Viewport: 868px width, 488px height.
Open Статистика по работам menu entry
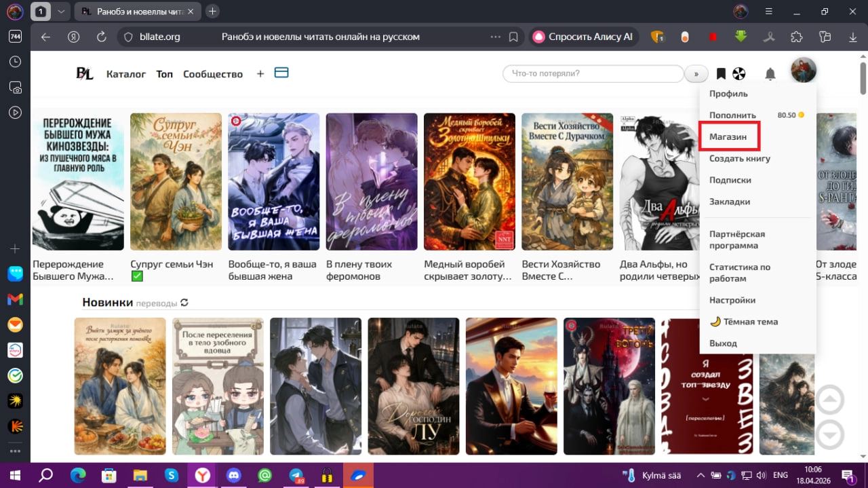click(x=740, y=273)
